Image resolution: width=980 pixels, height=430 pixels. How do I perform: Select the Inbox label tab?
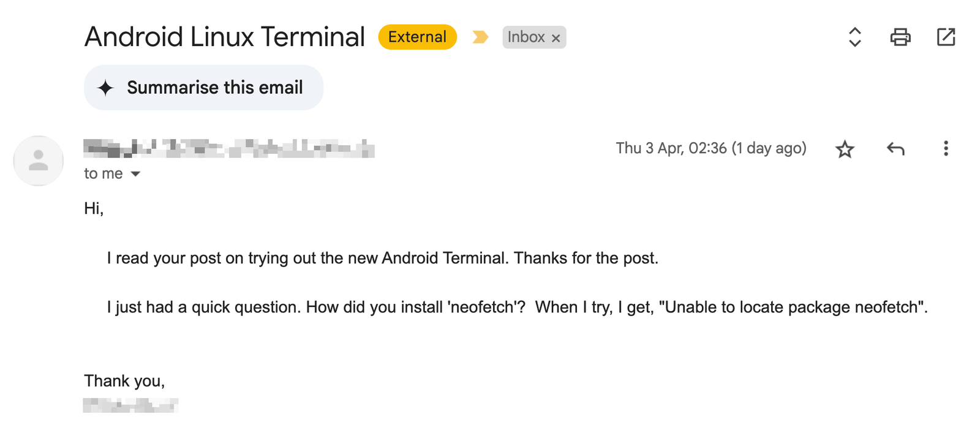526,37
